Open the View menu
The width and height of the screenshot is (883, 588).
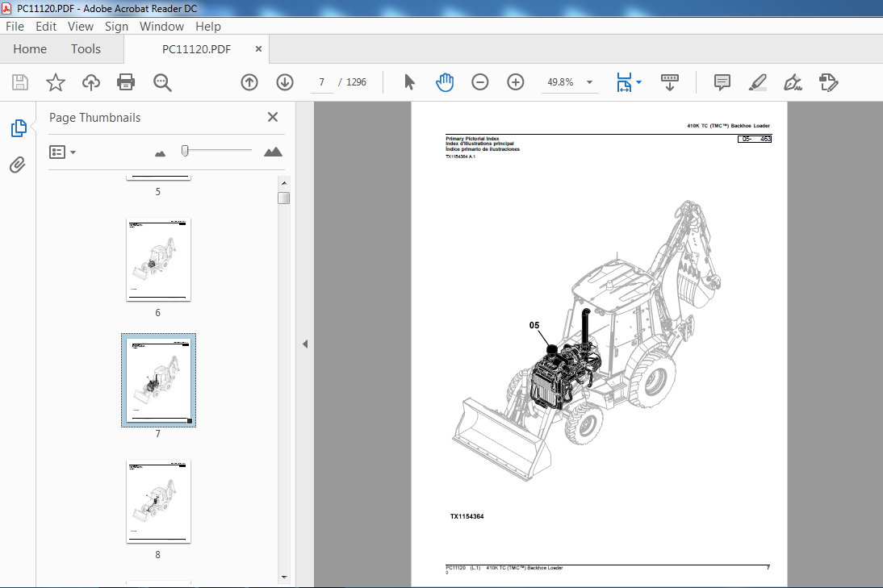[x=81, y=27]
